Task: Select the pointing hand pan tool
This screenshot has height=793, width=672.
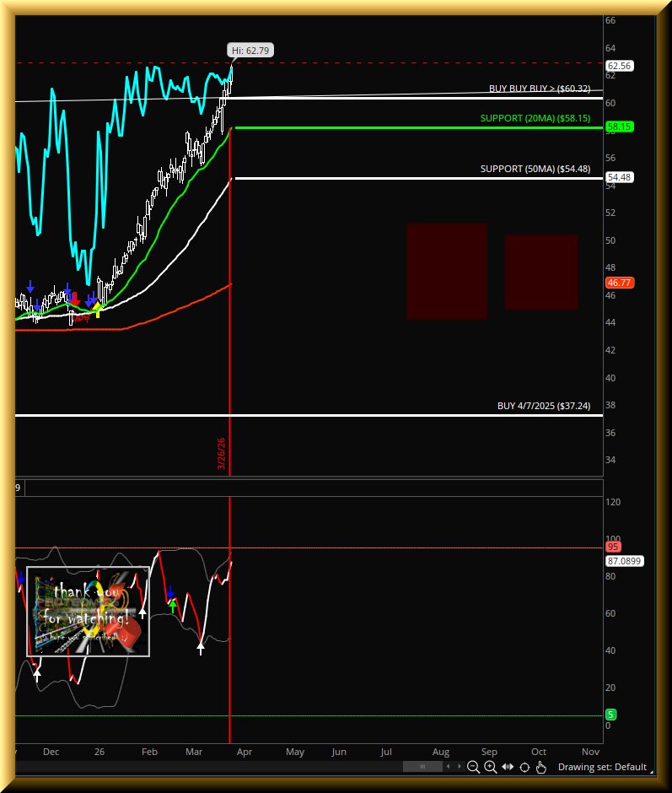Action: (541, 767)
